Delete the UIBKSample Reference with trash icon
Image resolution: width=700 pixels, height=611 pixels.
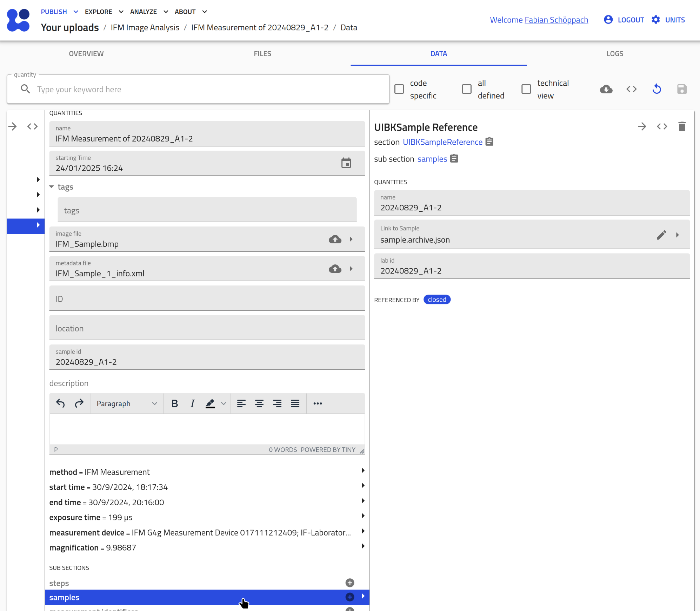(682, 126)
